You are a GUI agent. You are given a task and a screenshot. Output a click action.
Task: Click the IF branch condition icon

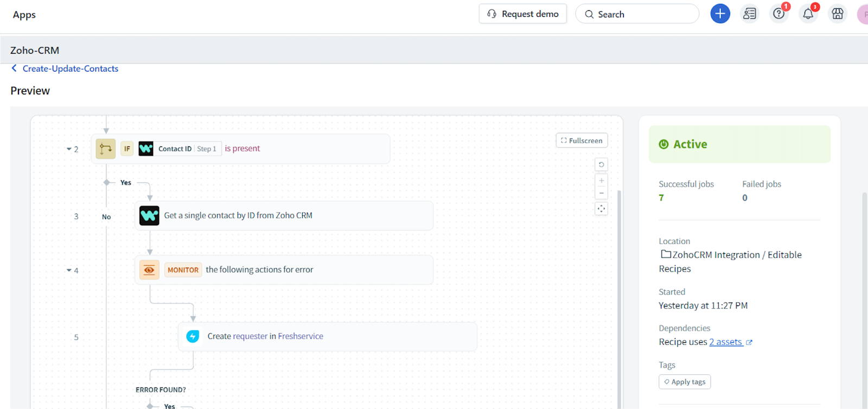click(x=106, y=149)
